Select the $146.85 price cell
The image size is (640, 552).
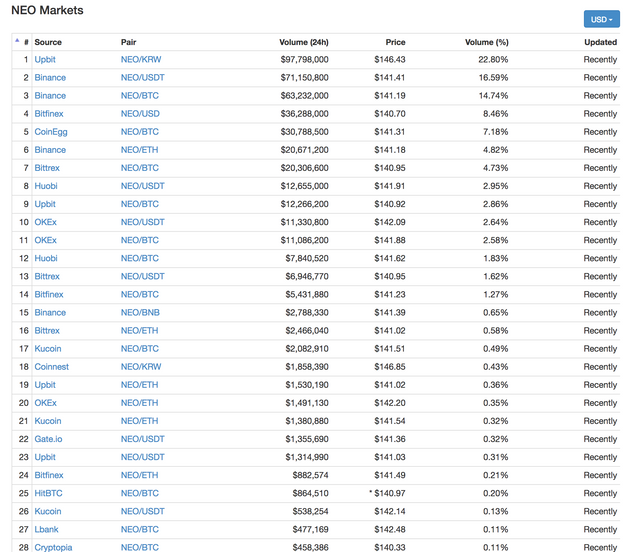click(x=390, y=367)
